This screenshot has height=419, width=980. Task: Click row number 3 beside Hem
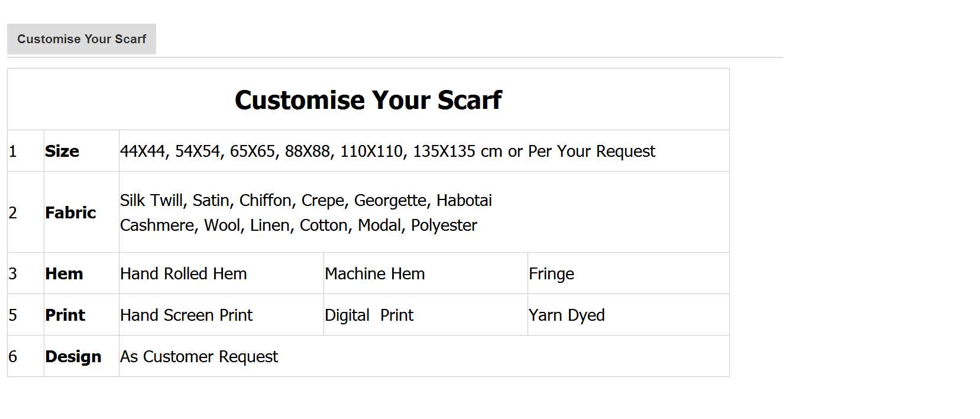click(x=13, y=274)
